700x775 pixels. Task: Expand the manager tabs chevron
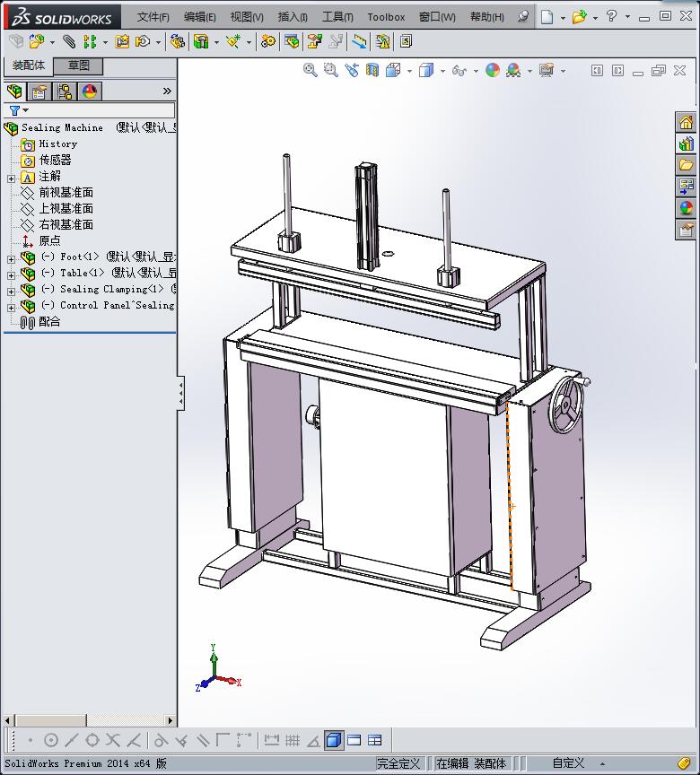(167, 91)
